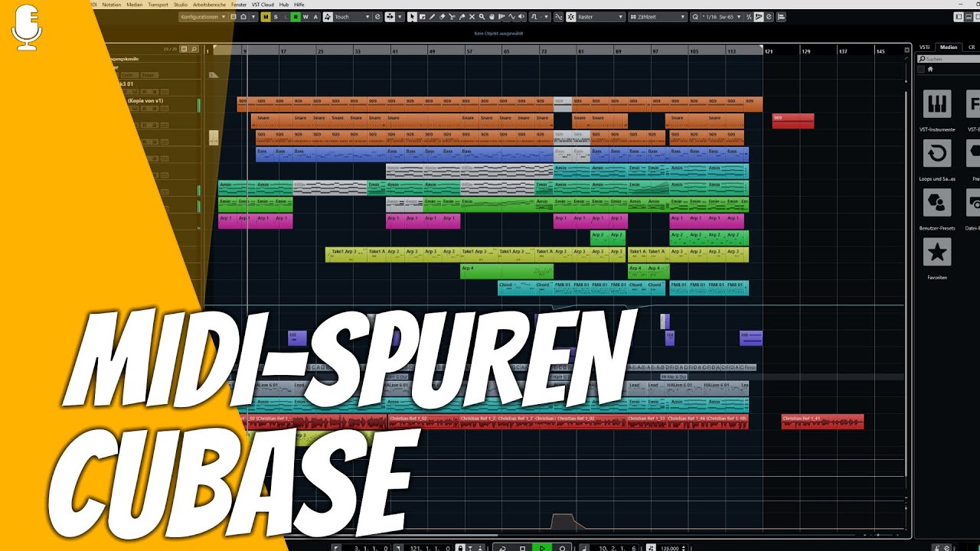This screenshot has width=980, height=551.
Task: Open the 1/16 quantize preset dropdown
Action: click(721, 17)
